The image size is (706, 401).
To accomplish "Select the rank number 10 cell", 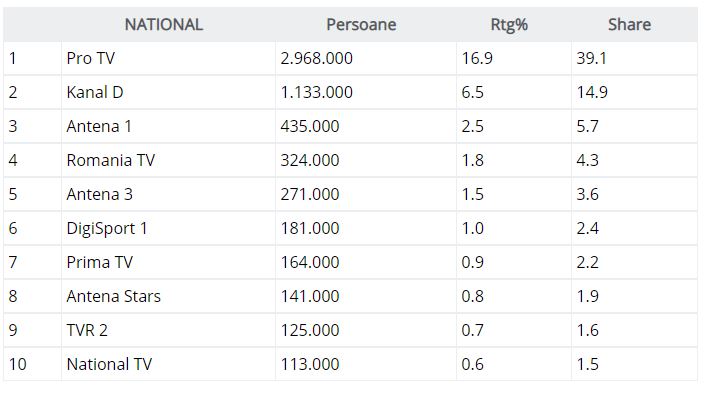I will [18, 365].
